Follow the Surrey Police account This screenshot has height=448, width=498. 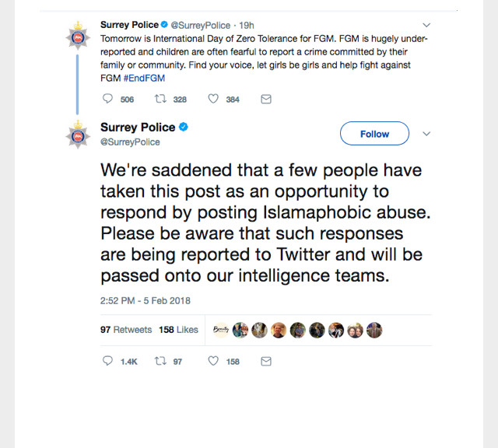374,134
